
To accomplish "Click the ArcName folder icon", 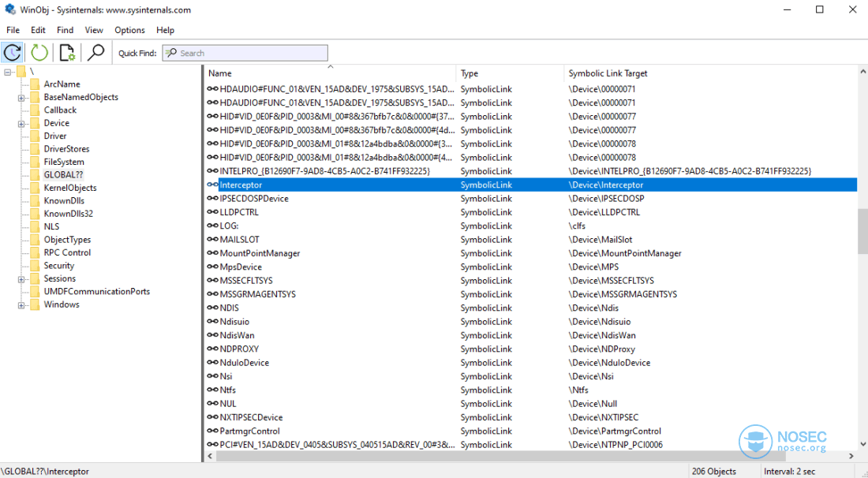I will pos(35,84).
